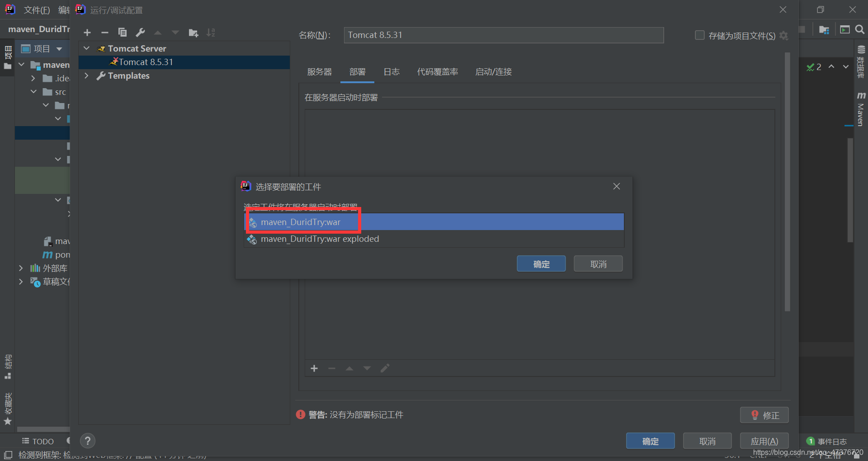This screenshot has width=868, height=461.
Task: Collapse src folder in project tree
Action: [33, 92]
